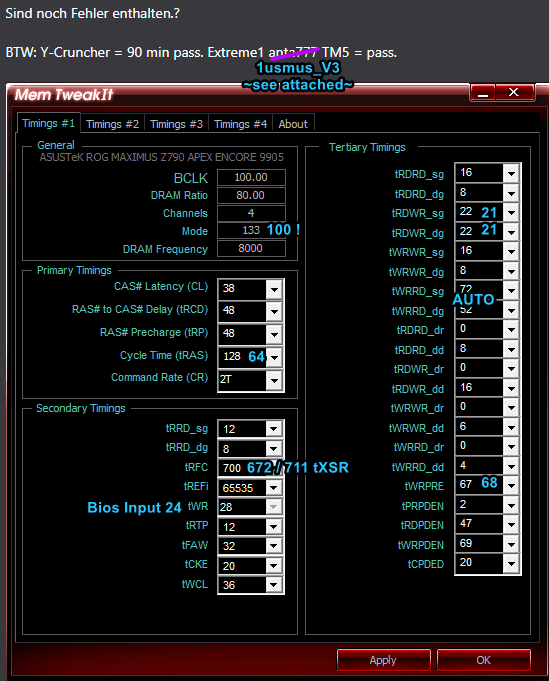Expand the tPRPDEN dropdown
This screenshot has width=549, height=681.
[511, 505]
